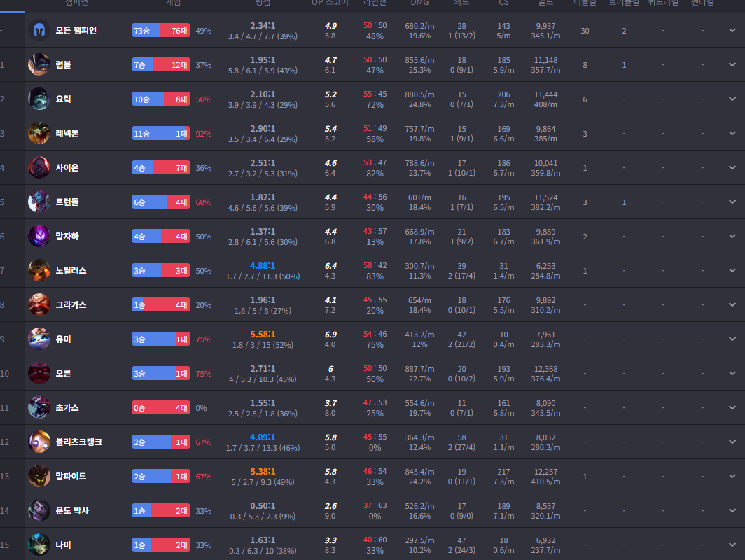
Task: Expand the 문도 박사 row chevron
Action: click(x=732, y=511)
